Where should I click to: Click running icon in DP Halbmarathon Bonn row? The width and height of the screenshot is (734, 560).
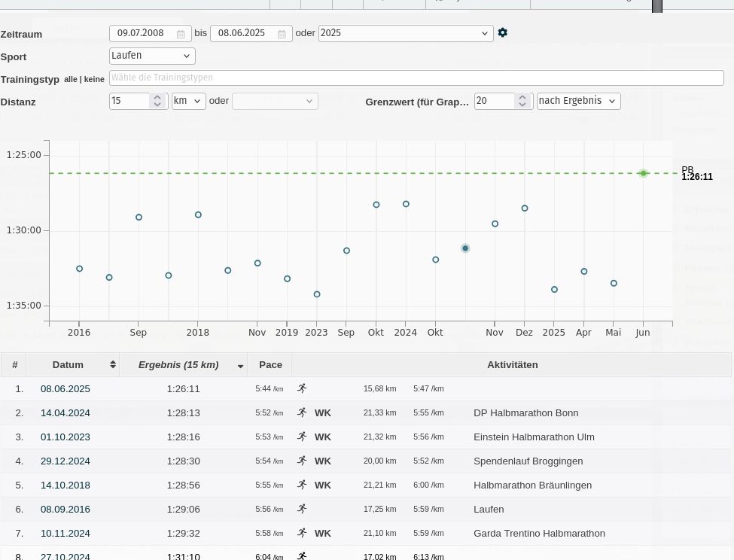click(x=302, y=412)
